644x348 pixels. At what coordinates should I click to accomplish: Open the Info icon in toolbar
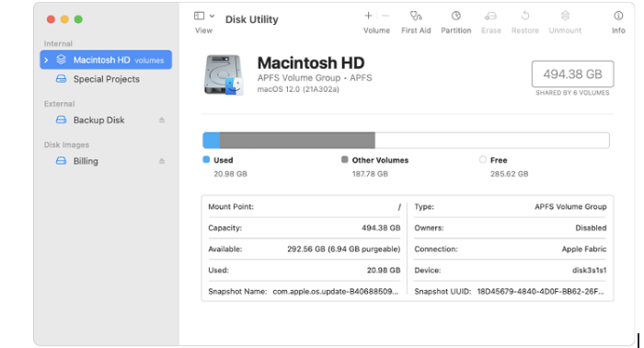click(618, 16)
